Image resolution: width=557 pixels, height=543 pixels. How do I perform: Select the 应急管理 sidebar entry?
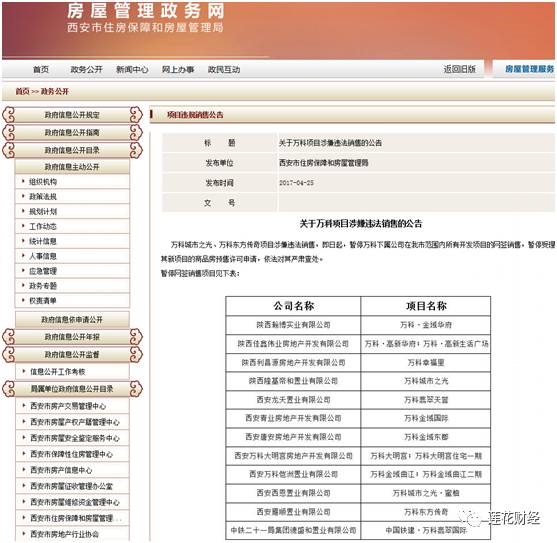(x=43, y=271)
